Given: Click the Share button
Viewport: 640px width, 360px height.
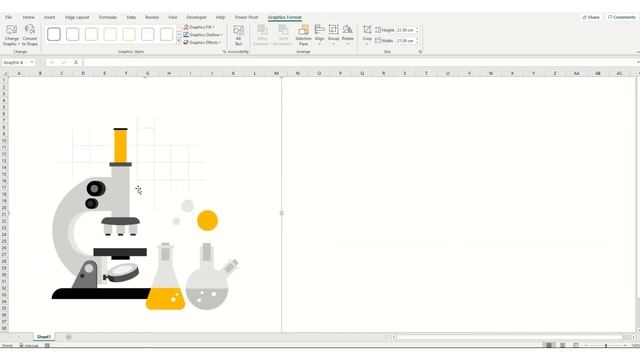Looking at the screenshot, I should 591,17.
